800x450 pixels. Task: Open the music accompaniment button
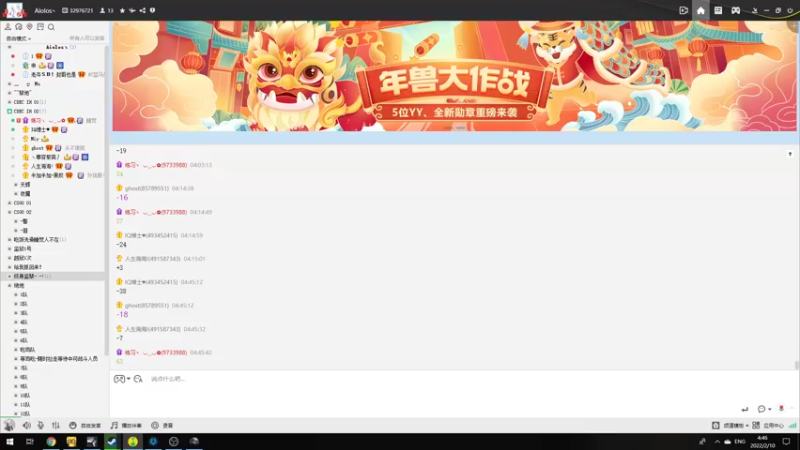126,425
